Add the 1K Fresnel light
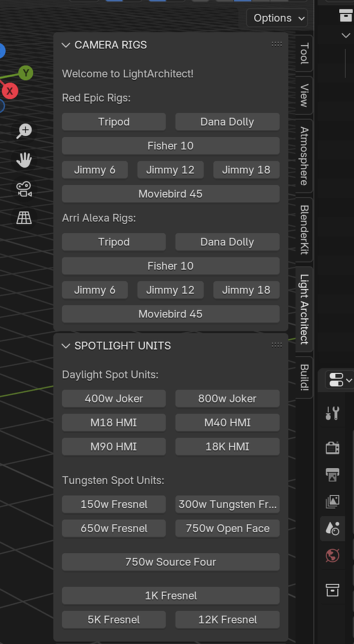 pyautogui.click(x=171, y=596)
